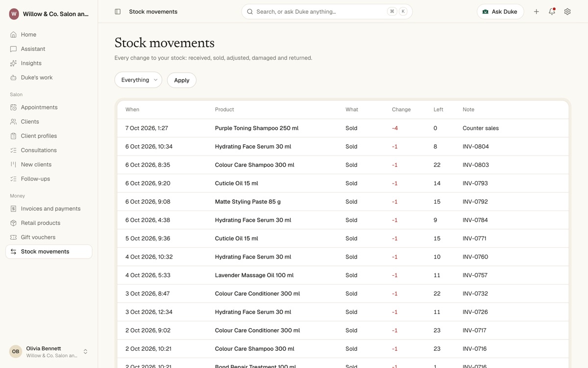The width and height of the screenshot is (588, 368).
Task: Toggle the sidebar panel icon
Action: tap(118, 12)
